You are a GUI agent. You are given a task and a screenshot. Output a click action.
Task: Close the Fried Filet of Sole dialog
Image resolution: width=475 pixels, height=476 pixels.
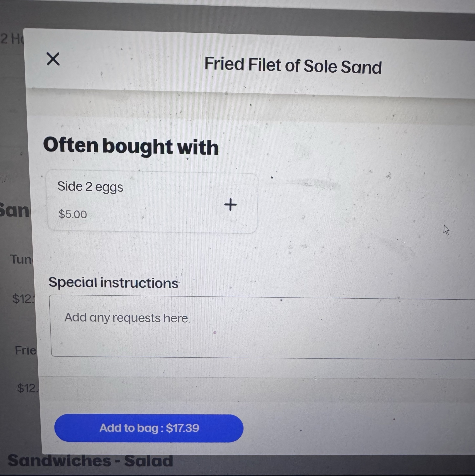coord(53,59)
